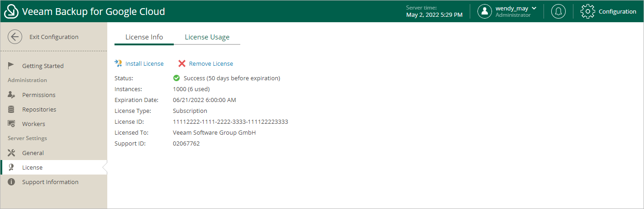Click the Veeam Backup for Google Cloud title
644x209 pixels.
[x=94, y=11]
